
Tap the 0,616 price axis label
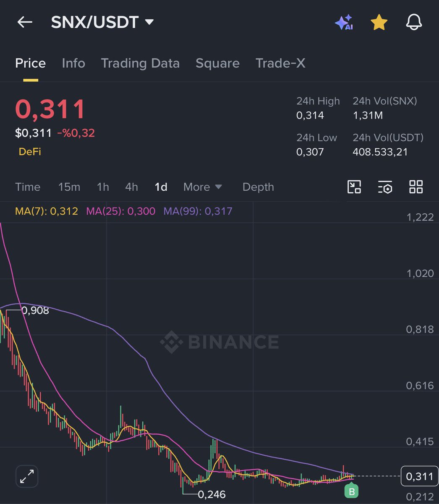click(420, 386)
